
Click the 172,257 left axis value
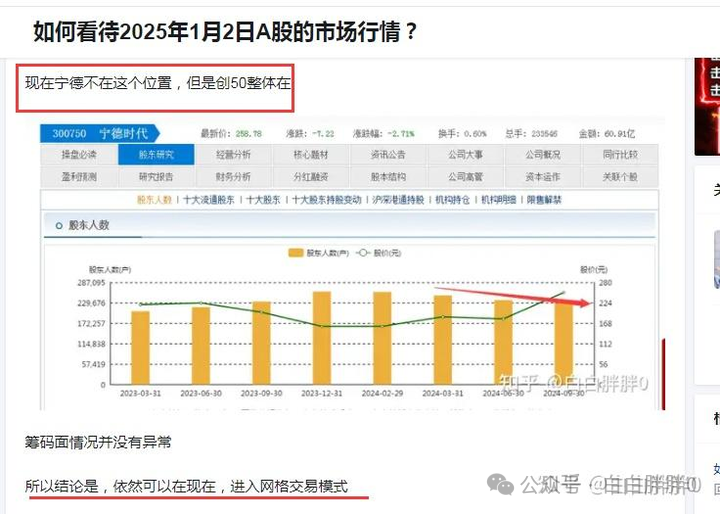(91, 324)
